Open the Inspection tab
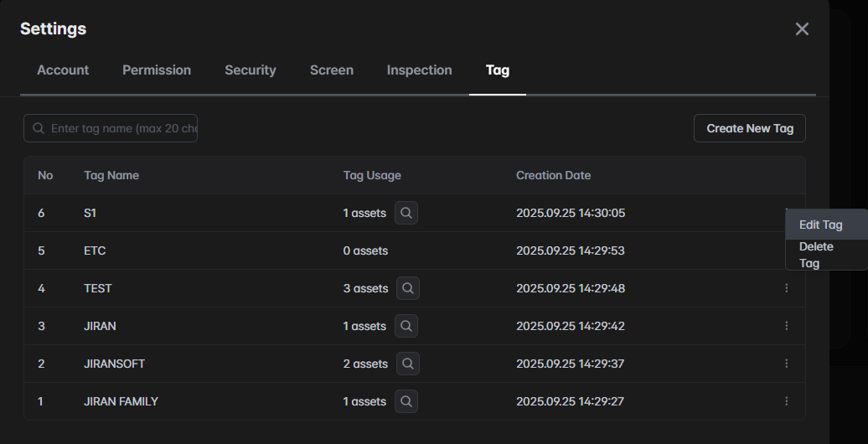Image resolution: width=868 pixels, height=444 pixels. [x=419, y=70]
